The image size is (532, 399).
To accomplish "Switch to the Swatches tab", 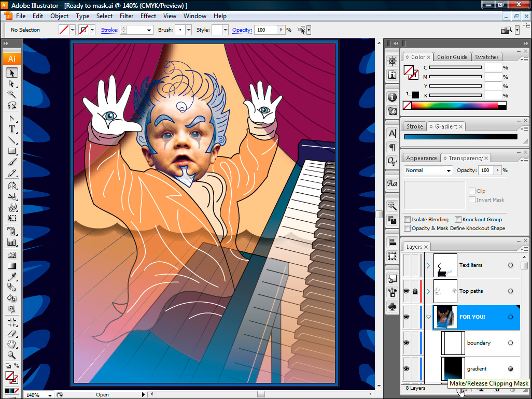I will pyautogui.click(x=486, y=57).
